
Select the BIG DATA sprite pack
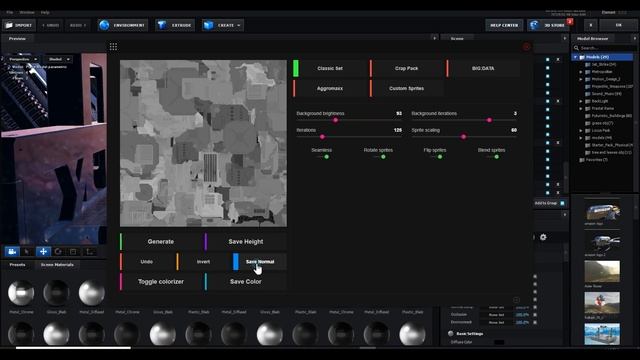(483, 69)
